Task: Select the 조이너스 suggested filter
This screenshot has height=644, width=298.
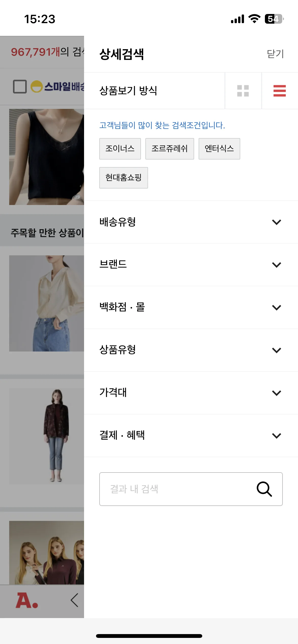Action: [120, 149]
